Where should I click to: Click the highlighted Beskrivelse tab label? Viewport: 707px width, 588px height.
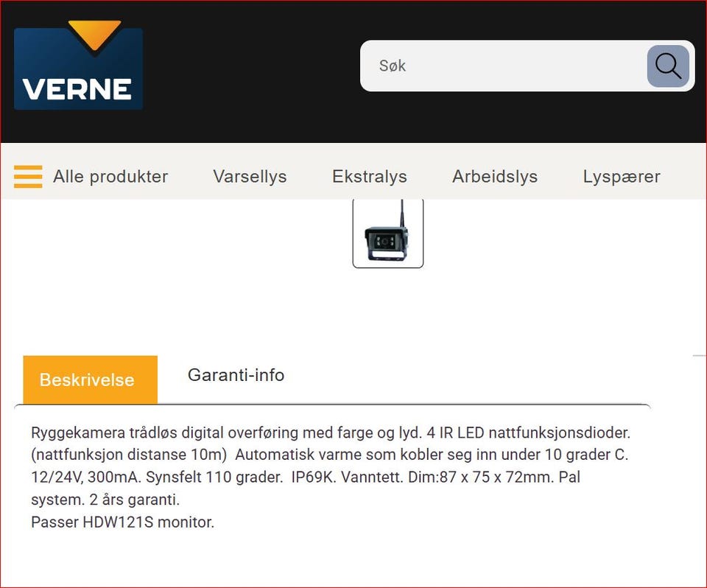(87, 380)
